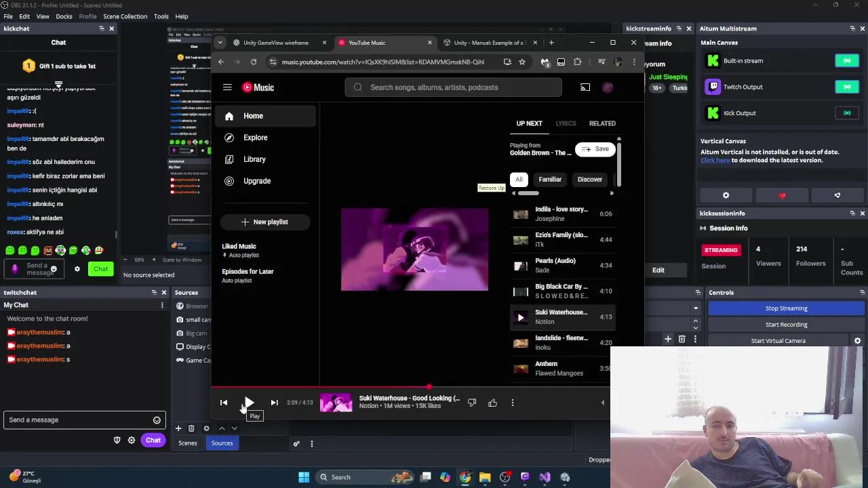Viewport: 868px width, 488px height.
Task: Dislike the Suki Waterhouse song
Action: coord(472,403)
